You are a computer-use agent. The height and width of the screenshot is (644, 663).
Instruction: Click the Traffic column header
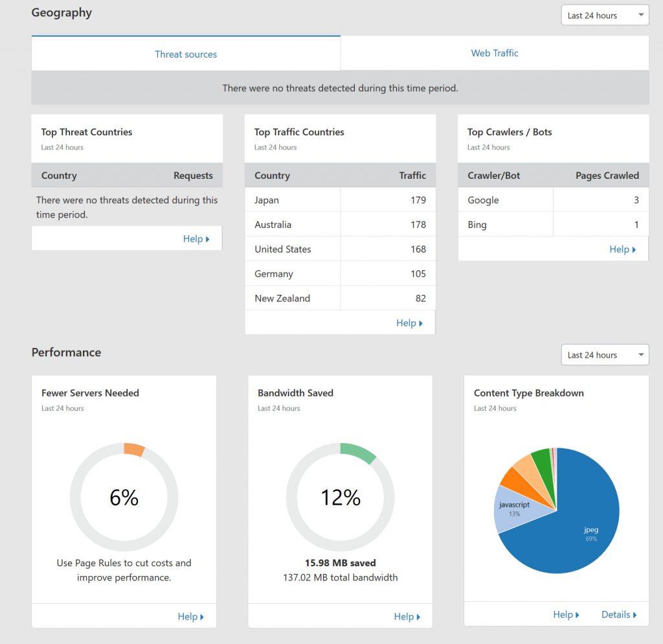point(412,176)
